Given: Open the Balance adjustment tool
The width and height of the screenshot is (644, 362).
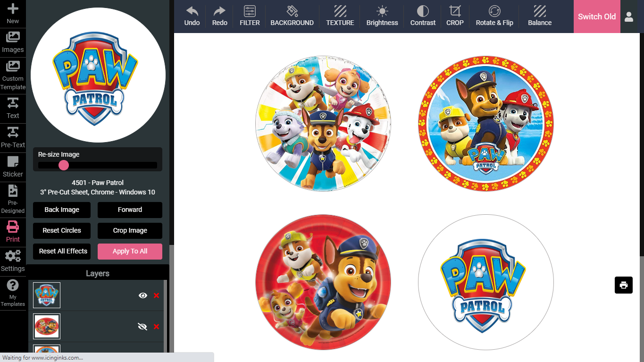Looking at the screenshot, I should [539, 16].
